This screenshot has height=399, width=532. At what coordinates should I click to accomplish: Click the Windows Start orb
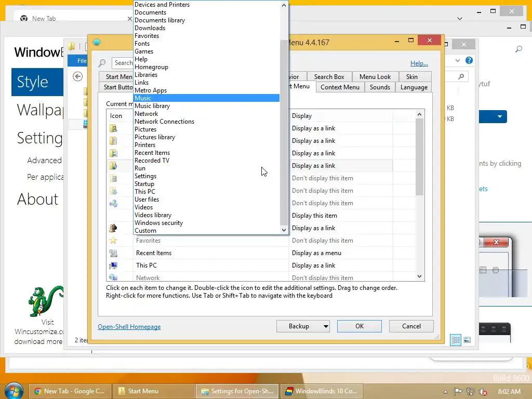(14, 391)
